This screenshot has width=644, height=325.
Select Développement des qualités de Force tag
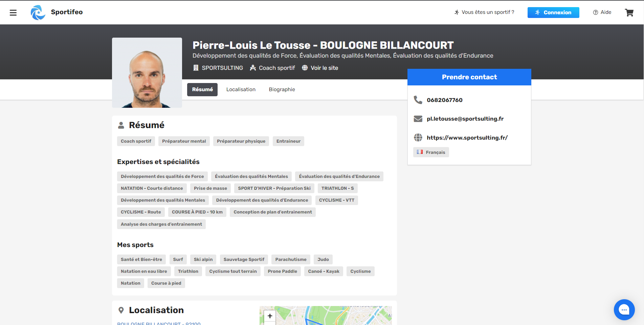tap(162, 177)
